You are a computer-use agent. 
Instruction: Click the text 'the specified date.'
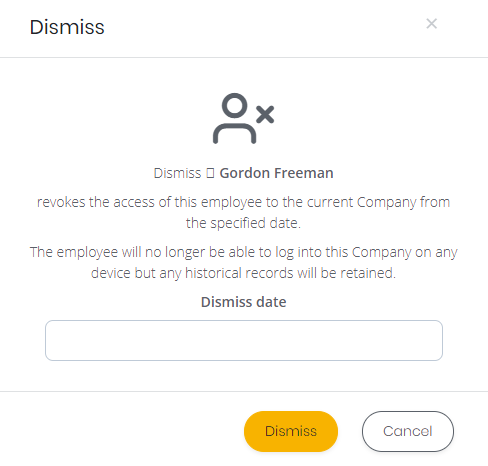(243, 223)
